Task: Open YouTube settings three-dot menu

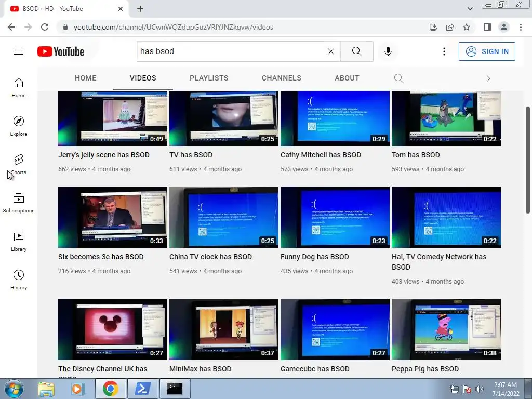Action: (x=444, y=51)
